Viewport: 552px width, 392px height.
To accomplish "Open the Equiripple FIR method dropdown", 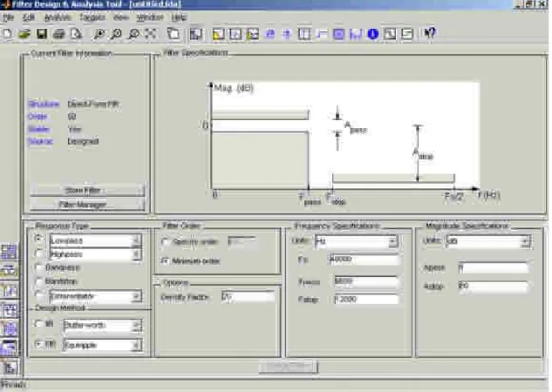I will point(137,346).
